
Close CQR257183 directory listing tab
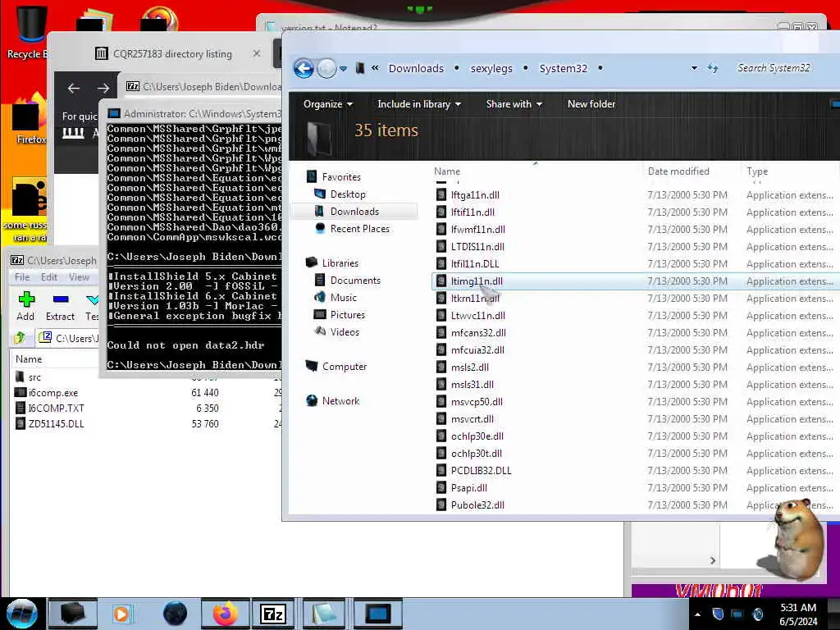tap(257, 53)
